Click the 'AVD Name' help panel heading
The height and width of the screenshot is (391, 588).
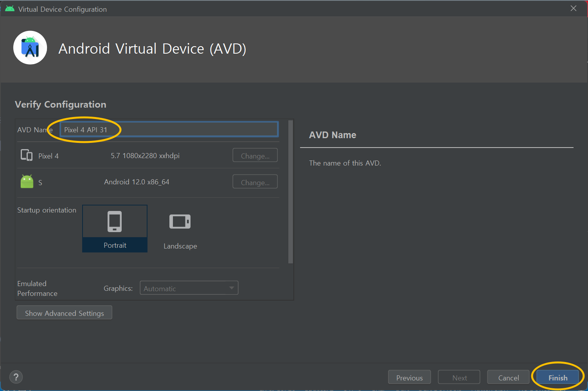[333, 135]
